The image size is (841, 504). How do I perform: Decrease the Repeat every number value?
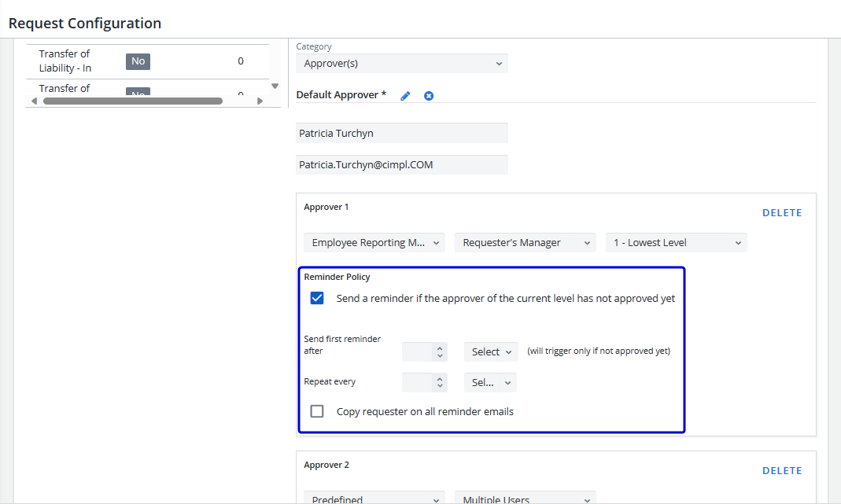440,386
